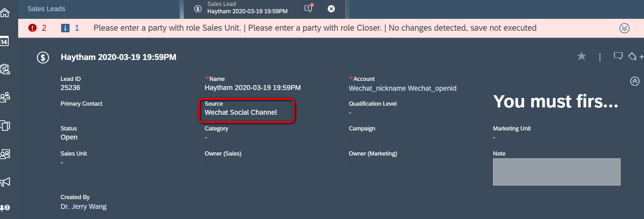Image resolution: width=644 pixels, height=219 pixels.
Task: Click inside the Note text area
Action: 557,172
